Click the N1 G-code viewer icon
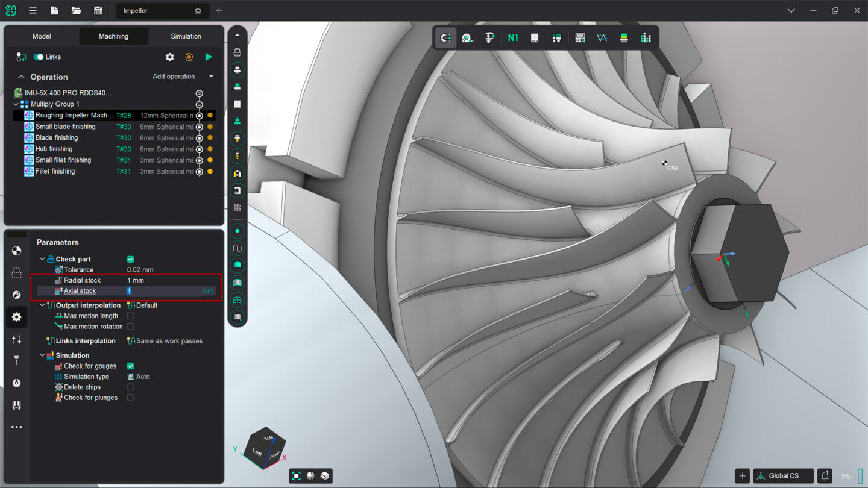 (x=512, y=37)
